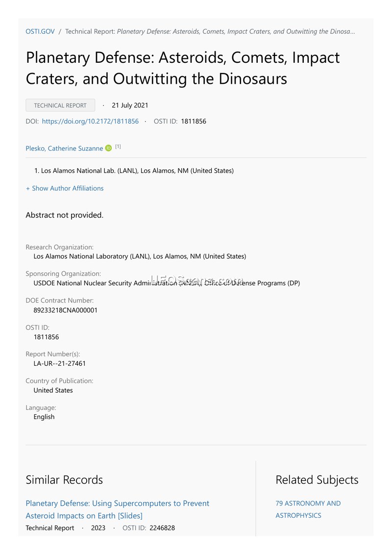Click the DOE contract number 89233218CNA000001
This screenshot has height=555, width=392.
point(65,310)
